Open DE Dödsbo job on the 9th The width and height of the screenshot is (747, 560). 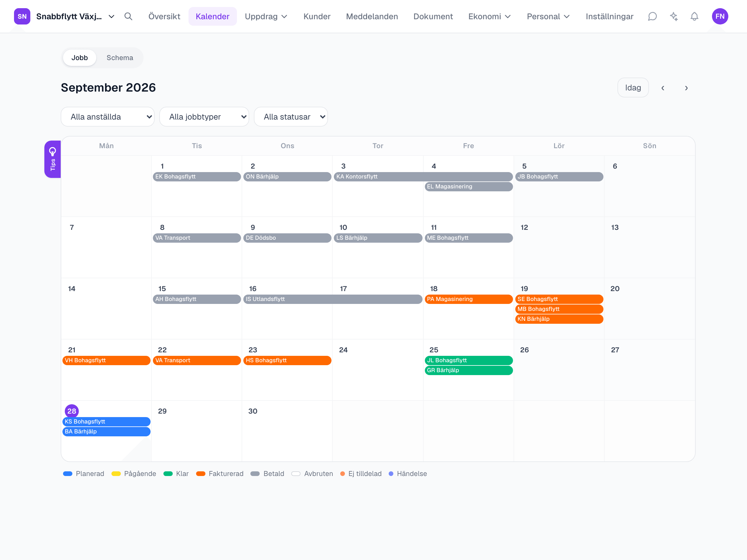pos(287,238)
